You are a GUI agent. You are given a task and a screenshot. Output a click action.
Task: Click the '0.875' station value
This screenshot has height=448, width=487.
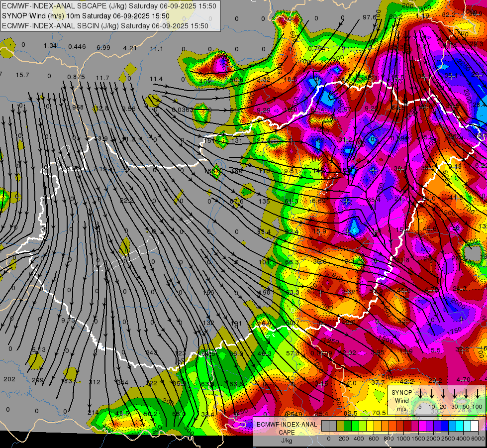[76, 77]
